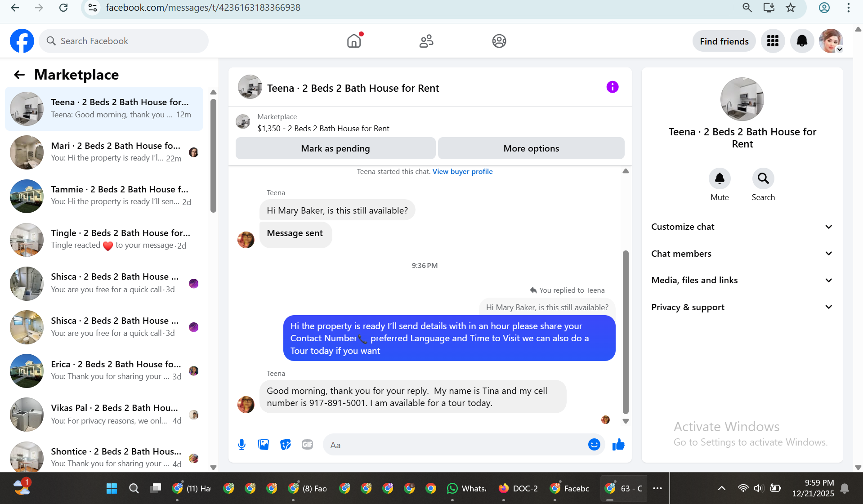The width and height of the screenshot is (863, 504).
Task: Open the Home feed icon
Action: [x=354, y=41]
